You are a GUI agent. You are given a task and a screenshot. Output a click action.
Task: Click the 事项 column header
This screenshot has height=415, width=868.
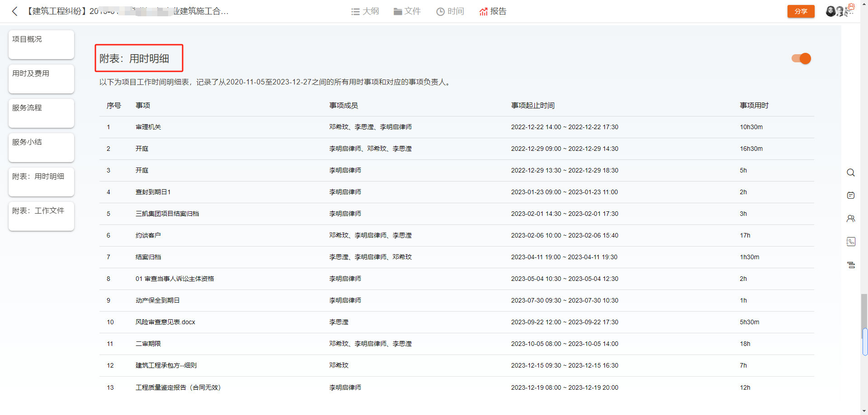click(143, 106)
